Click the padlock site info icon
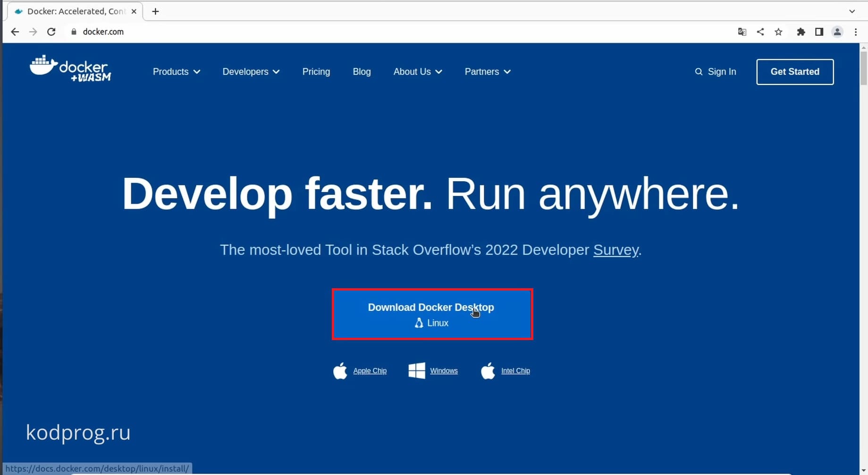This screenshot has height=475, width=868. tap(74, 32)
